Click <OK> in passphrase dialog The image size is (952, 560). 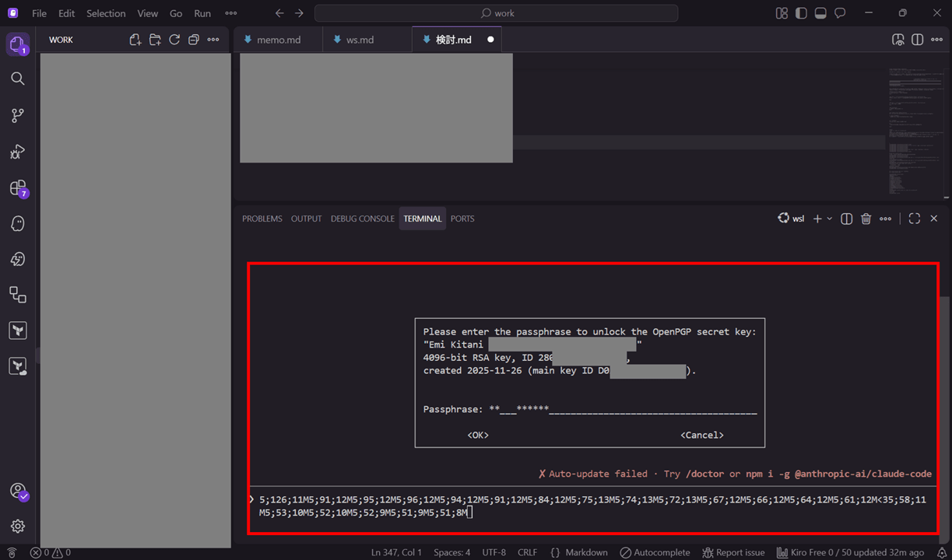tap(478, 435)
